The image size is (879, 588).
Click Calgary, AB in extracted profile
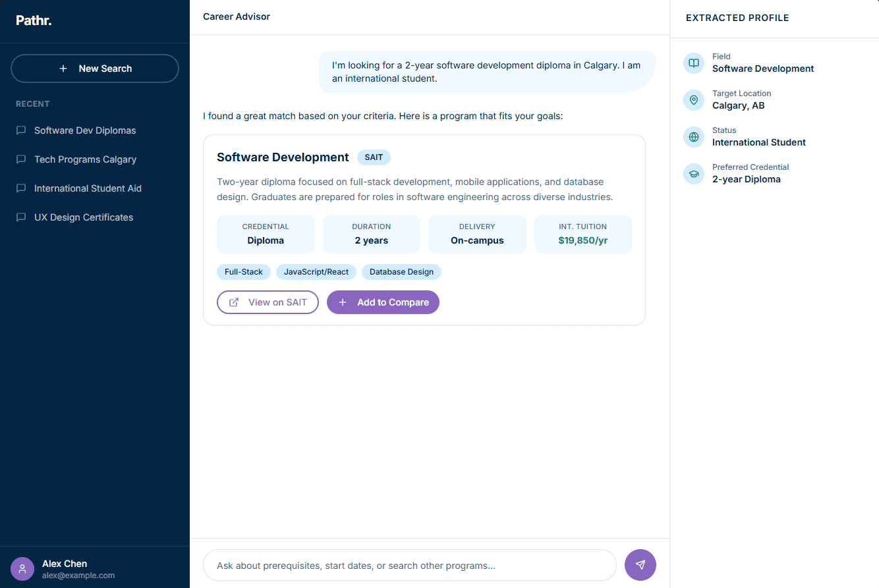click(x=739, y=105)
